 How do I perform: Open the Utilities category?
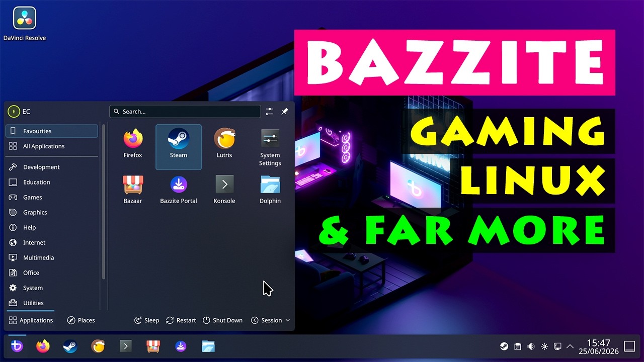(52, 303)
